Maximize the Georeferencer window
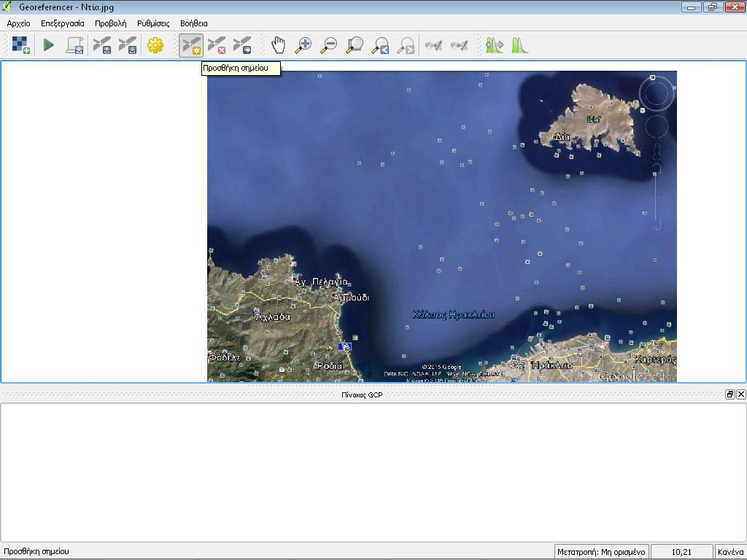Screen dimensions: 747x560 click(712, 7)
